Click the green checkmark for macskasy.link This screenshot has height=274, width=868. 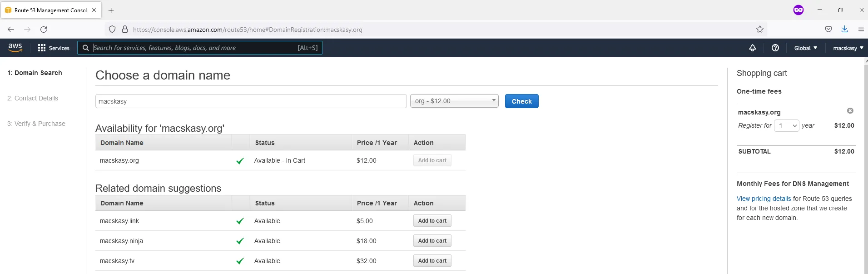[240, 221]
